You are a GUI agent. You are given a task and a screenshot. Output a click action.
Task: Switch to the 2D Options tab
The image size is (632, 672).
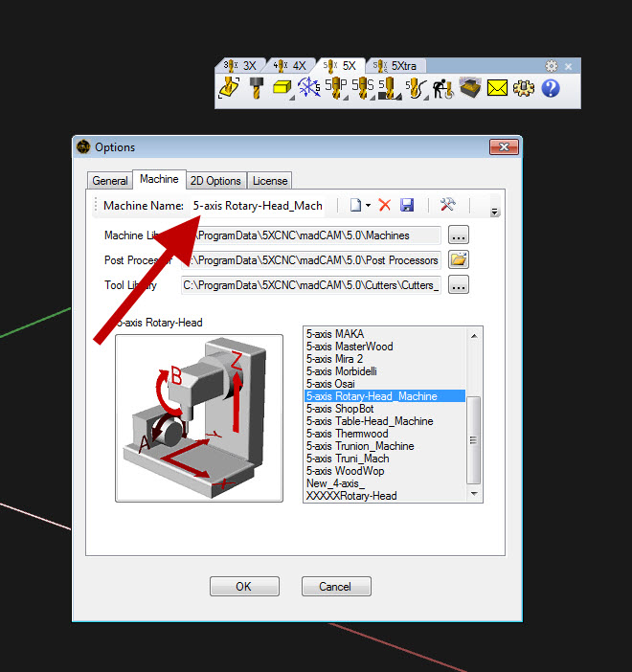(x=215, y=180)
